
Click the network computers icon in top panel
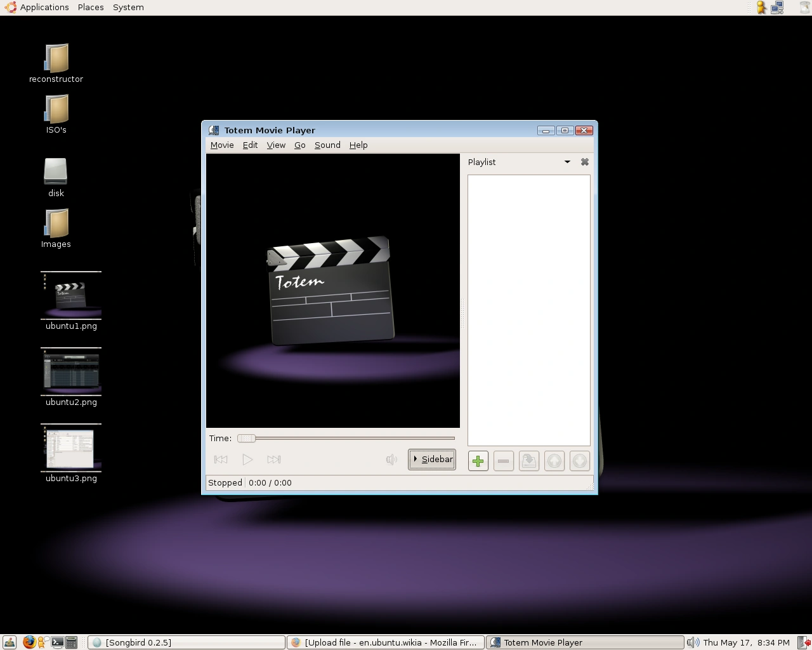coord(778,8)
